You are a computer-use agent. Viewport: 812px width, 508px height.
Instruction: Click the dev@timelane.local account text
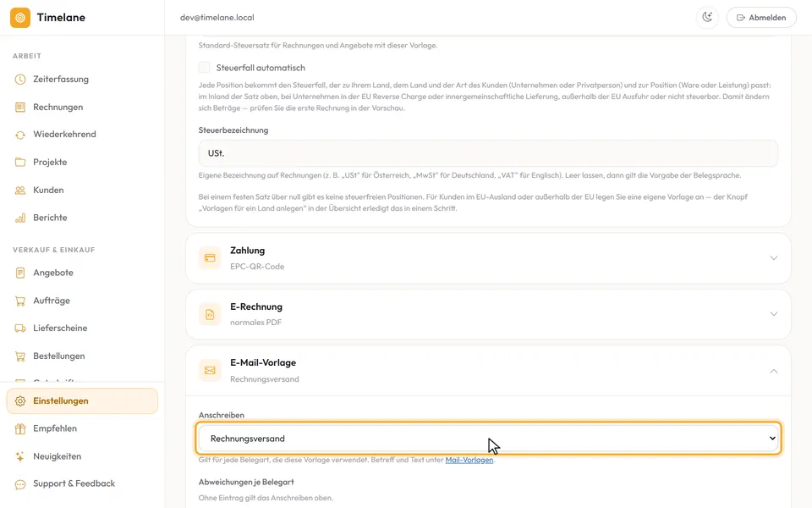[217, 18]
